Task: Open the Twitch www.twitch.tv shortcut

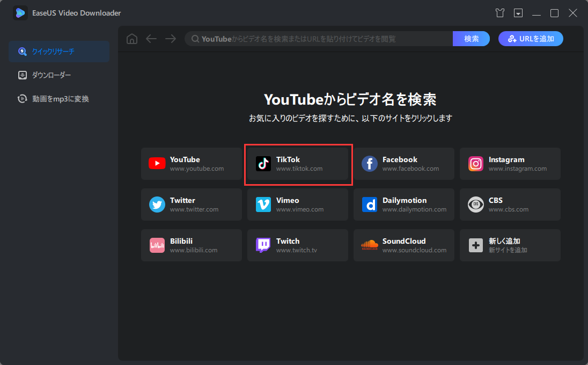Action: click(x=298, y=245)
